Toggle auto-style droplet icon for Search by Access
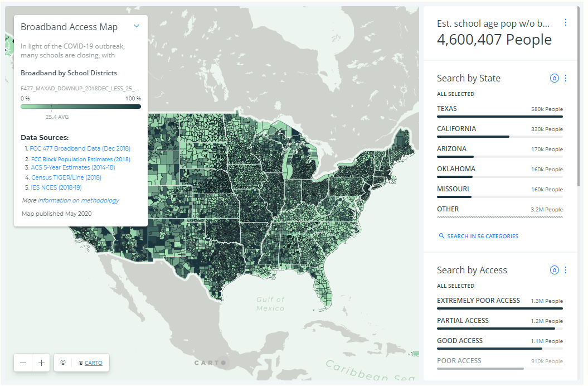 click(554, 270)
